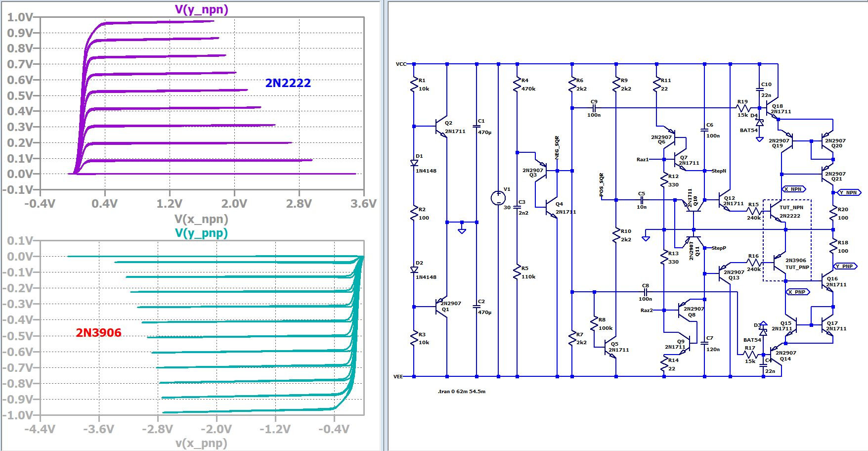
Task: Click the StepN node label
Action: [719, 171]
